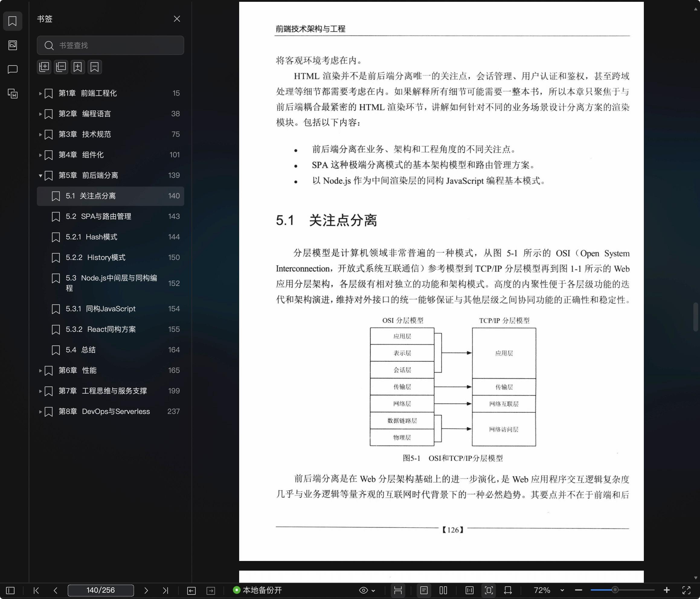Click the scrollbar down arrow
Viewport: 700px width, 599px height.
[695, 578]
